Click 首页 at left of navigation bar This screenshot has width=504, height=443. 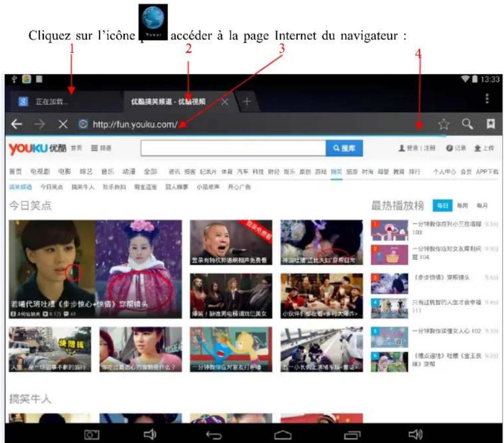coord(15,172)
